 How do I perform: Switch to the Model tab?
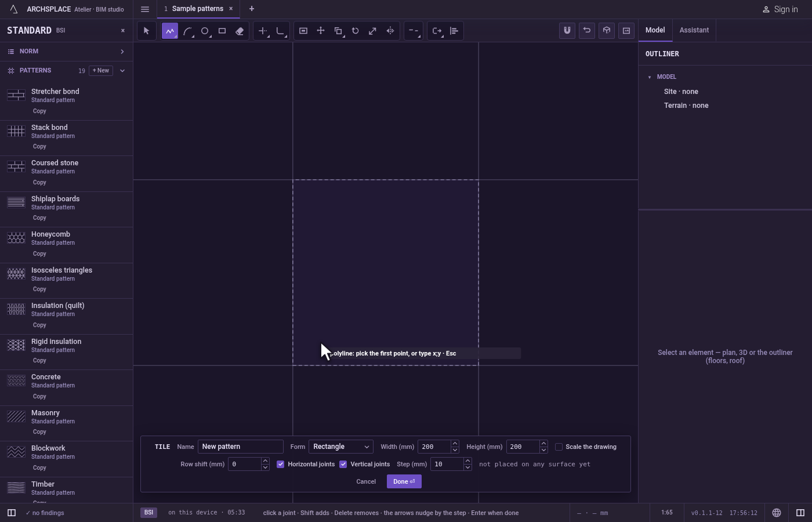coord(655,30)
